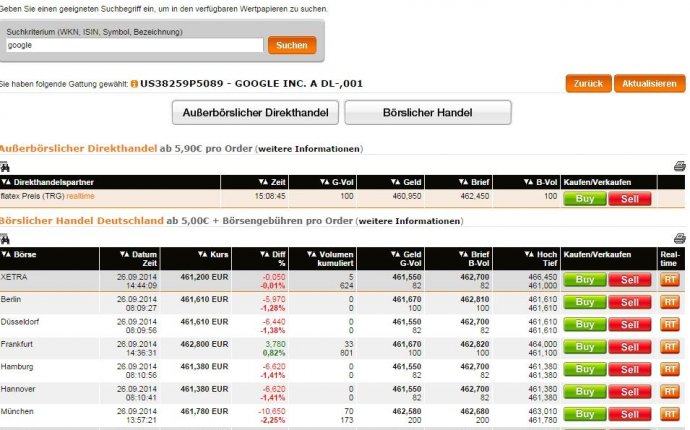
Task: Sort by Direkthandelspartner column header
Action: [48, 182]
